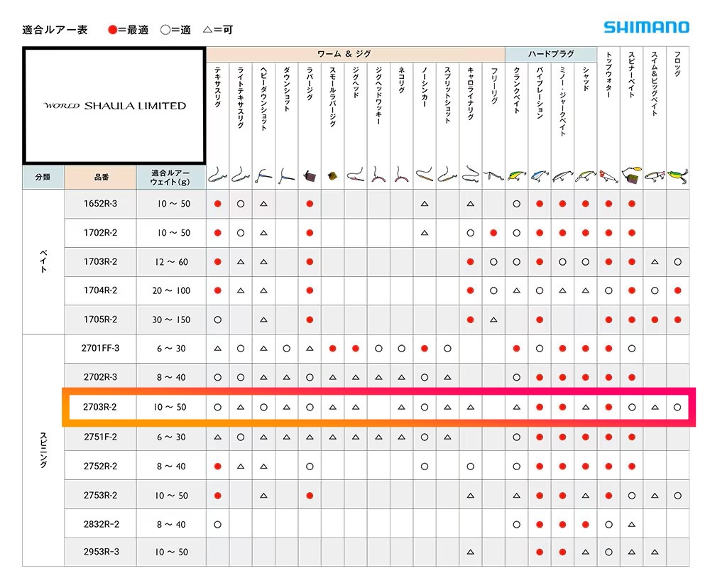Select the highlighted model 2703R-2
710x588 pixels.
click(100, 407)
